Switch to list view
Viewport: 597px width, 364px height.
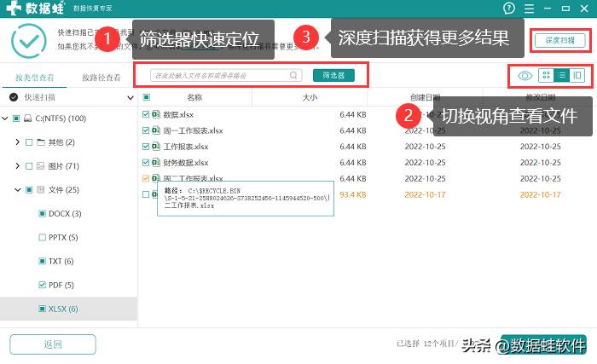pyautogui.click(x=561, y=75)
